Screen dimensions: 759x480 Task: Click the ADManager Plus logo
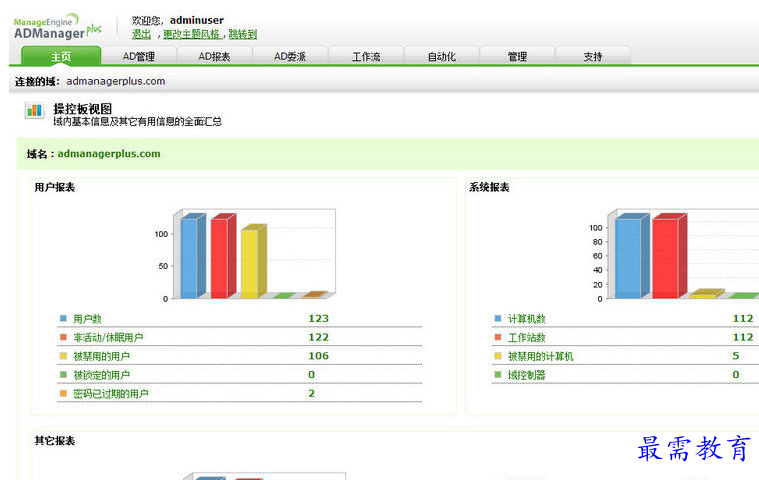coord(58,27)
